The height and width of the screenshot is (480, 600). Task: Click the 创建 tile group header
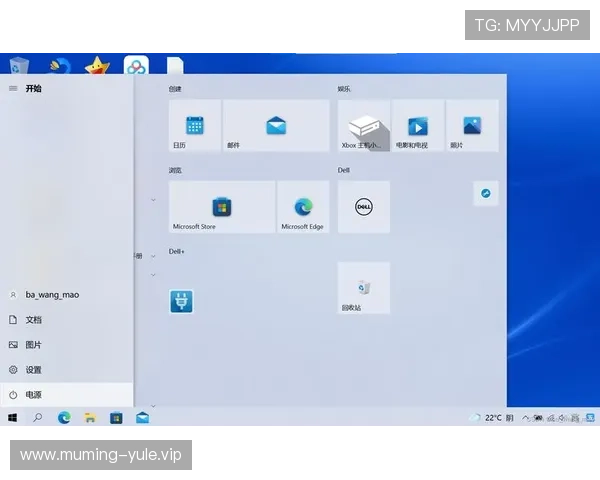(x=175, y=89)
